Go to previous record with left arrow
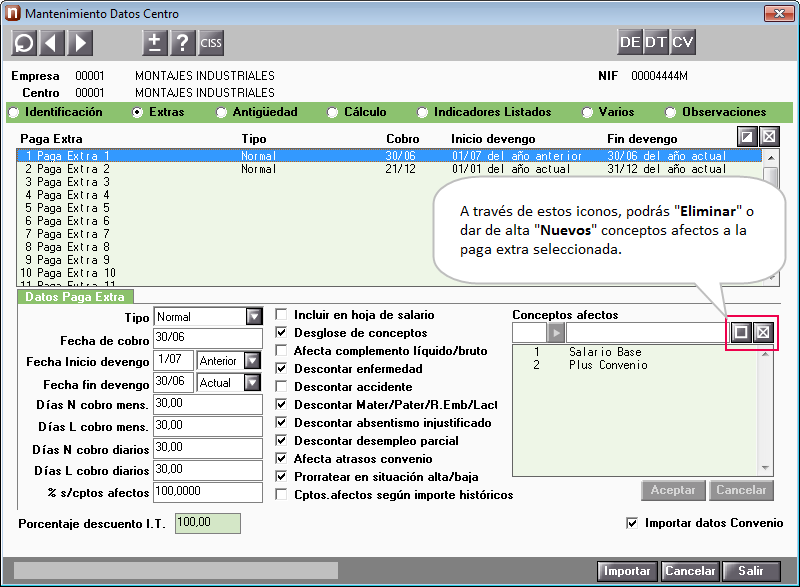This screenshot has width=800, height=587. click(51, 43)
